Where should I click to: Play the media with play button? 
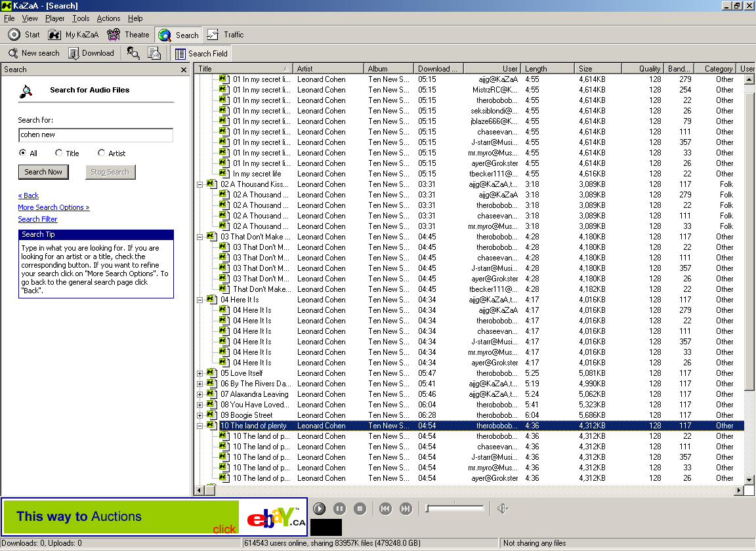319,508
